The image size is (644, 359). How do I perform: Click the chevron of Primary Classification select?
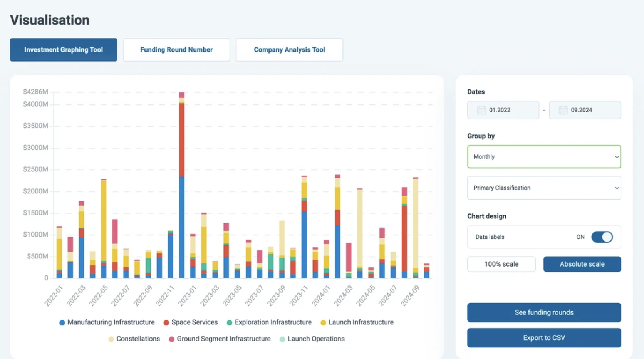tap(616, 188)
